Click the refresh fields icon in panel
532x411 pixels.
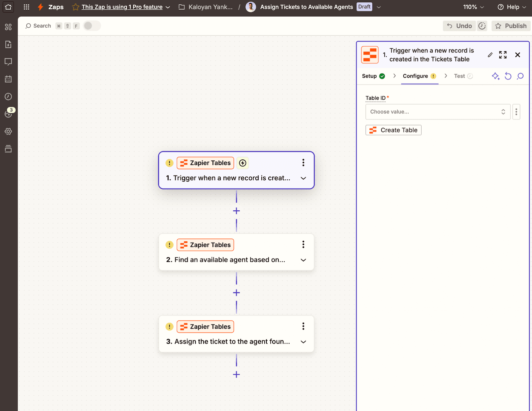(x=508, y=76)
